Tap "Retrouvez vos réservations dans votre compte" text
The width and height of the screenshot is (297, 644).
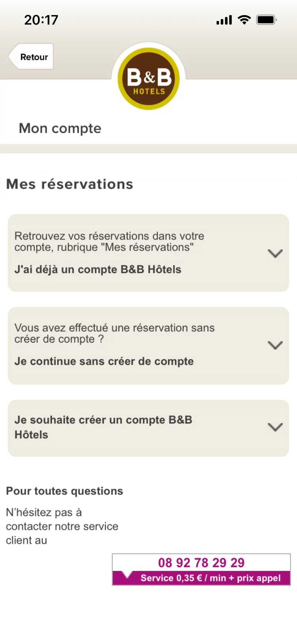tap(109, 241)
